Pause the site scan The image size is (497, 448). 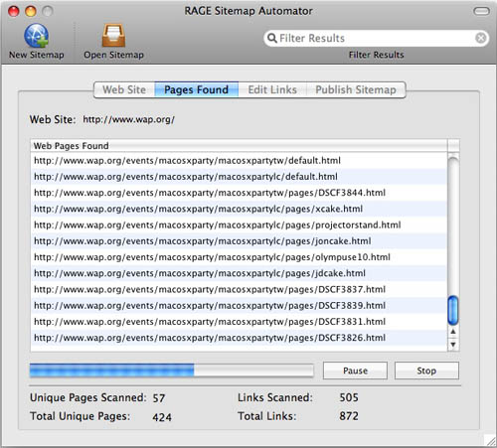pos(355,371)
